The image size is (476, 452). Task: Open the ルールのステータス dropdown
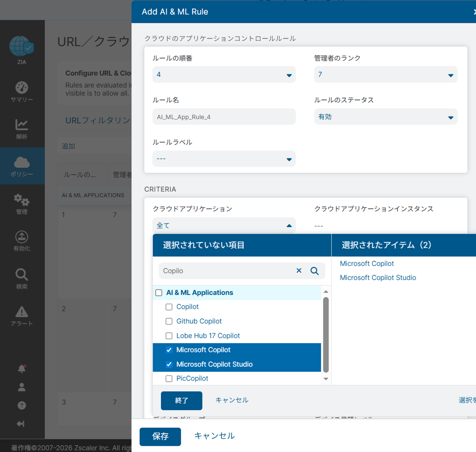(385, 117)
